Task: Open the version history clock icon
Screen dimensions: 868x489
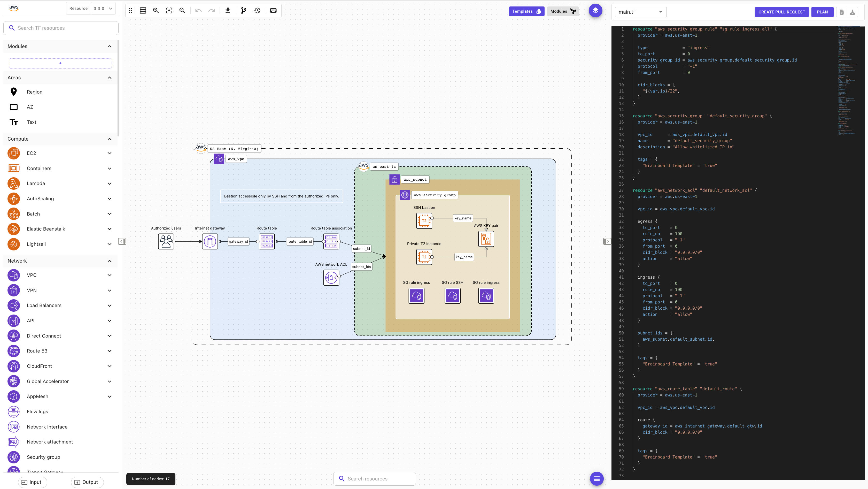Action: (x=257, y=10)
